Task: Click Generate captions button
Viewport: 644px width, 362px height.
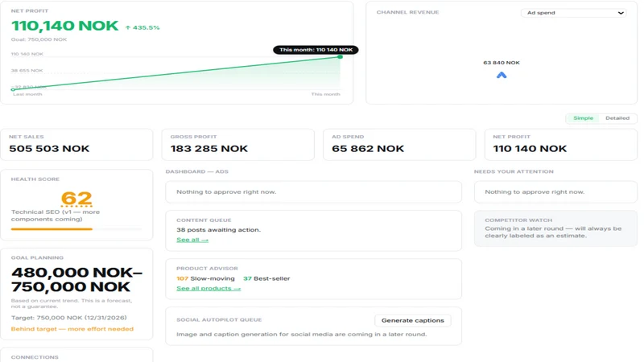Action: tap(412, 320)
